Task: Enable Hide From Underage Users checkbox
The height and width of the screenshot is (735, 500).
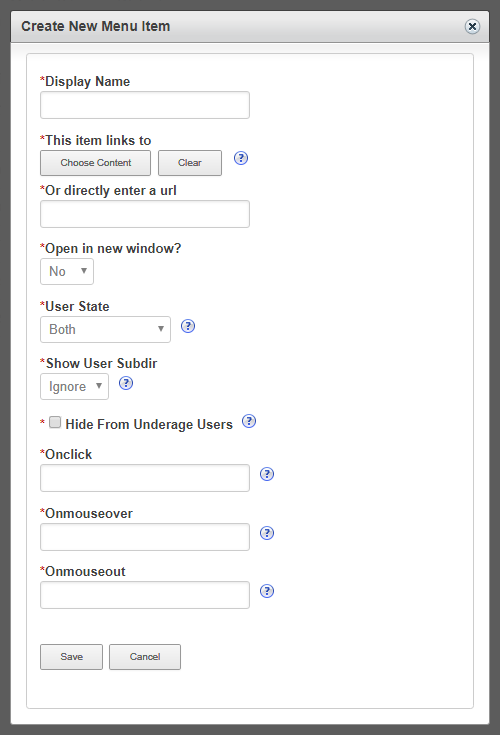Action: coord(55,422)
